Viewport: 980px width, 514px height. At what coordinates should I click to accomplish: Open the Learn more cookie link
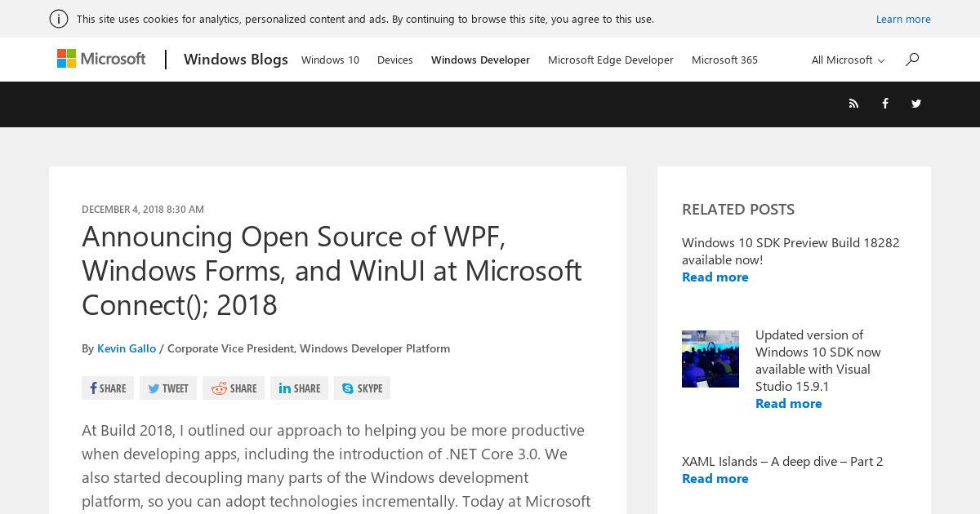pyautogui.click(x=903, y=19)
